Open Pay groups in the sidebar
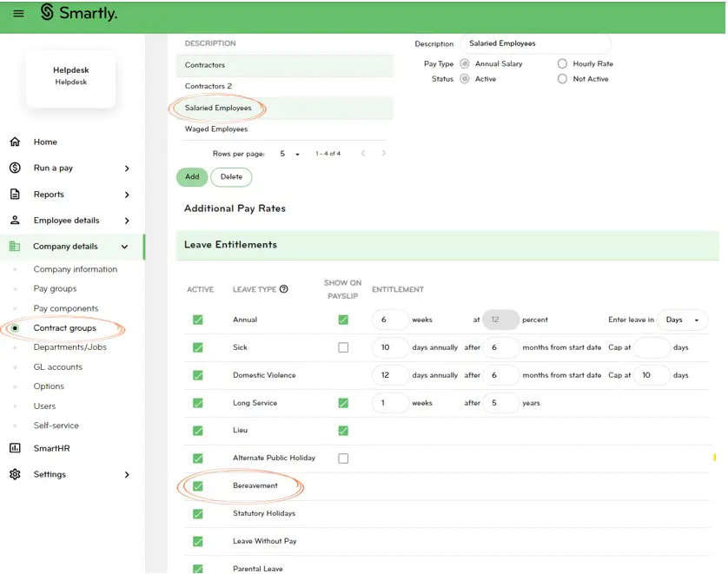 pos(55,288)
